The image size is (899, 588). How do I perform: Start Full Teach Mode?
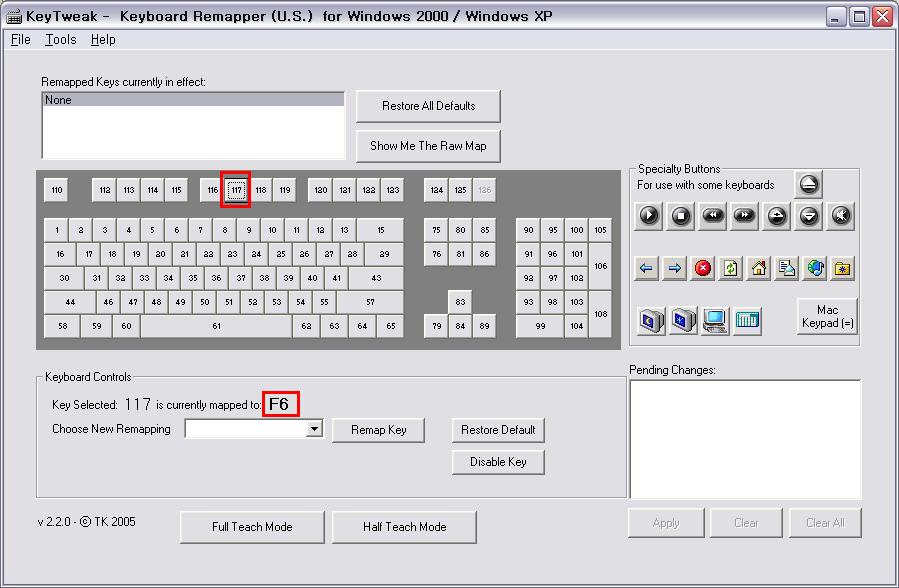tap(252, 527)
